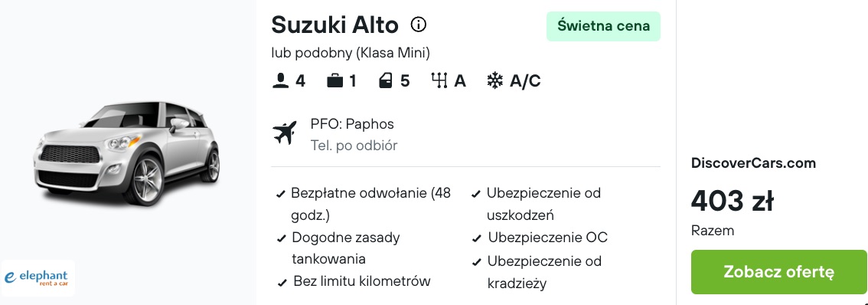Click the 403 zł total price

tap(733, 200)
